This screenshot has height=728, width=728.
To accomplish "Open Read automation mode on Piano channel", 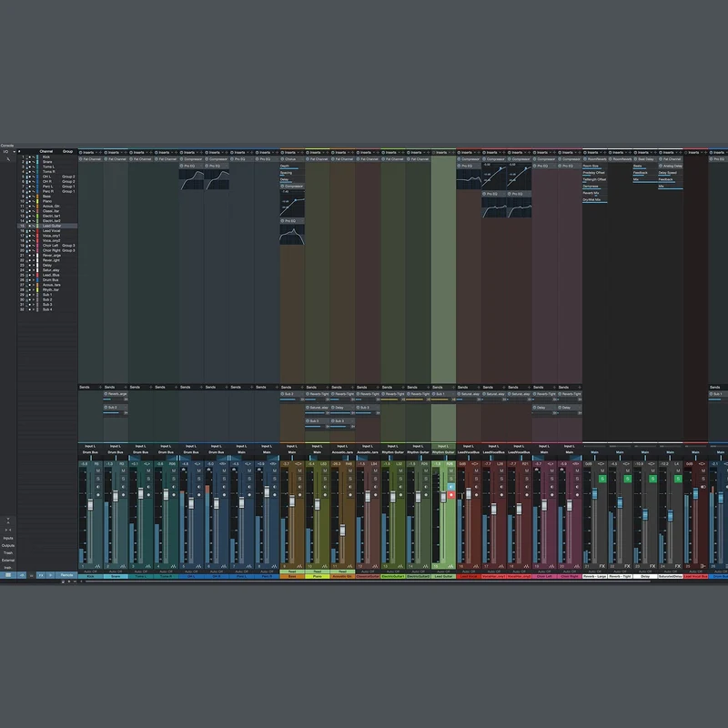I will click(317, 571).
